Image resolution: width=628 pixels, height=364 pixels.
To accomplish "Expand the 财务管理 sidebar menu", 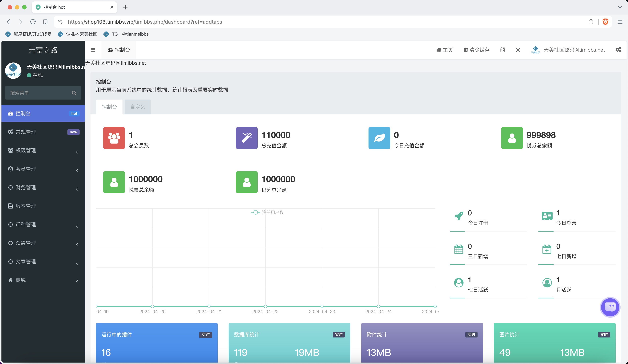I will [43, 187].
